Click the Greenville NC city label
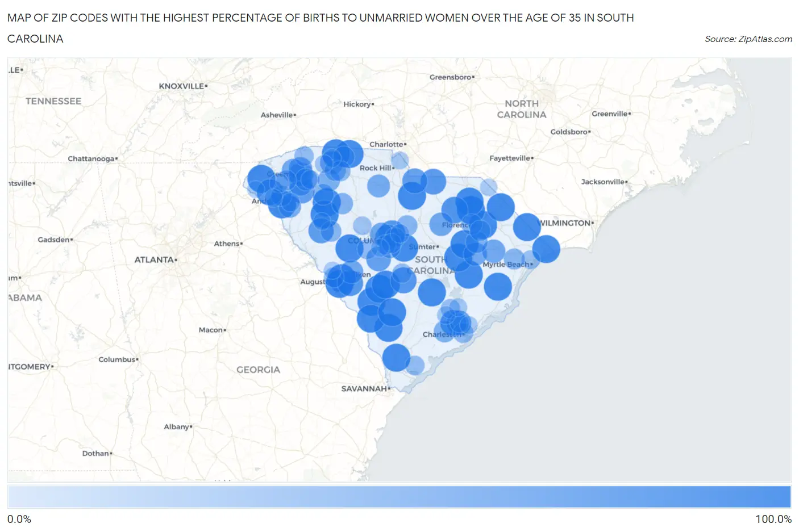The image size is (799, 532). tap(610, 114)
